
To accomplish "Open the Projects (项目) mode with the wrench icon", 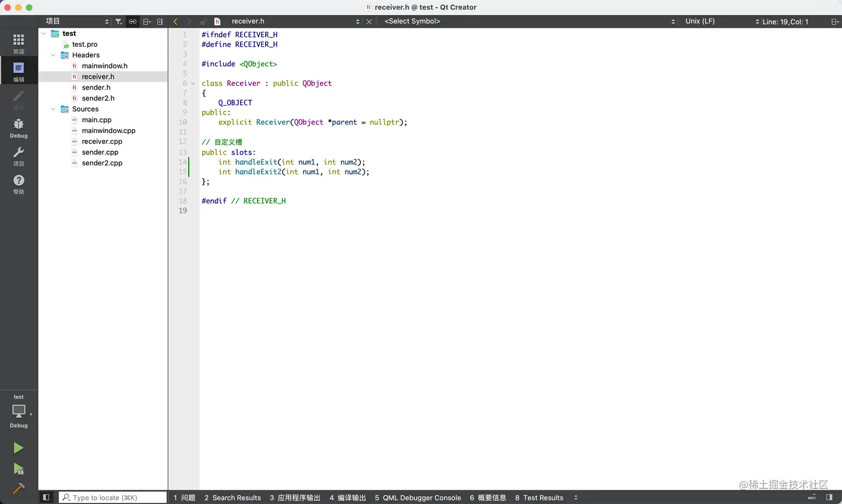I will click(x=18, y=156).
